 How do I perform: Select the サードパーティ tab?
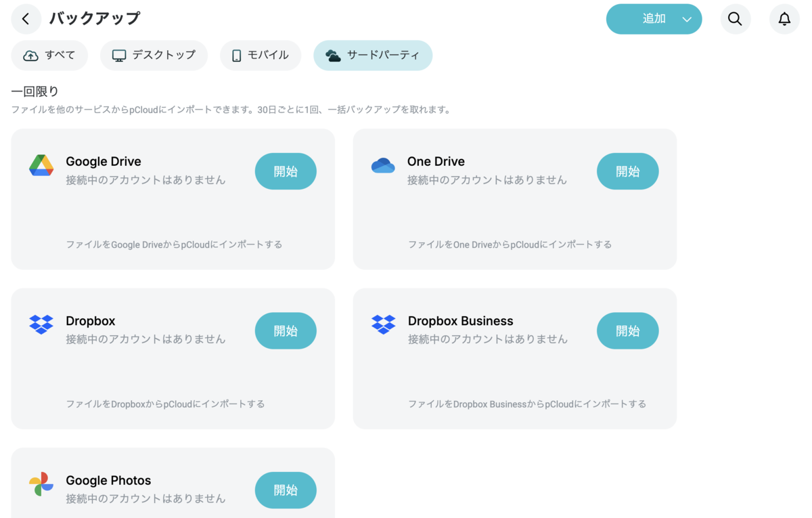[x=373, y=56]
